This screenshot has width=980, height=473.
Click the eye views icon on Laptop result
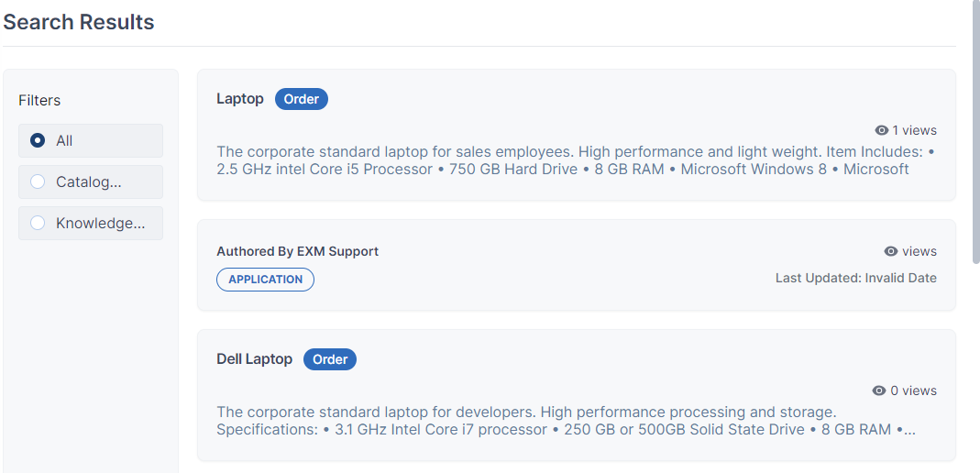(x=881, y=130)
